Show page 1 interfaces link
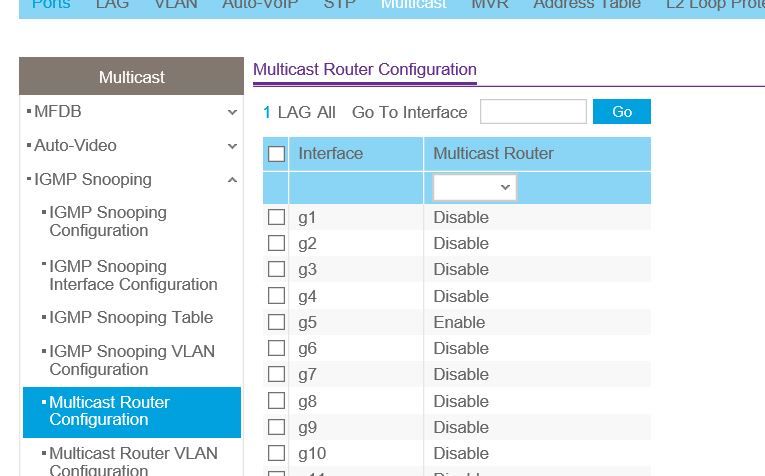 [x=267, y=113]
